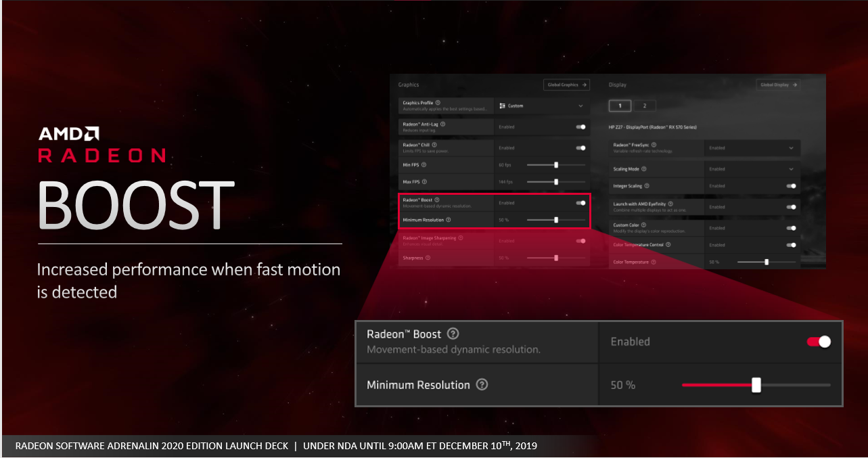Click 'Movement-based dynamic resolution.' text in callout
This screenshot has width=868, height=458.
point(453,350)
